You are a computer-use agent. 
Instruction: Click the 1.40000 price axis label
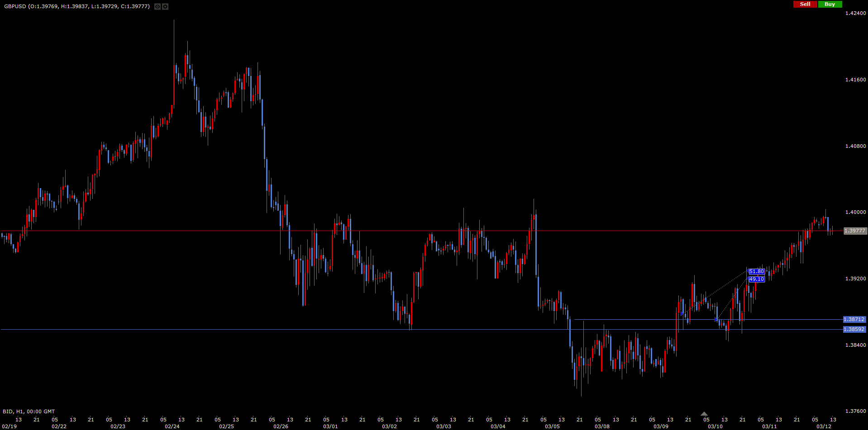coord(855,212)
